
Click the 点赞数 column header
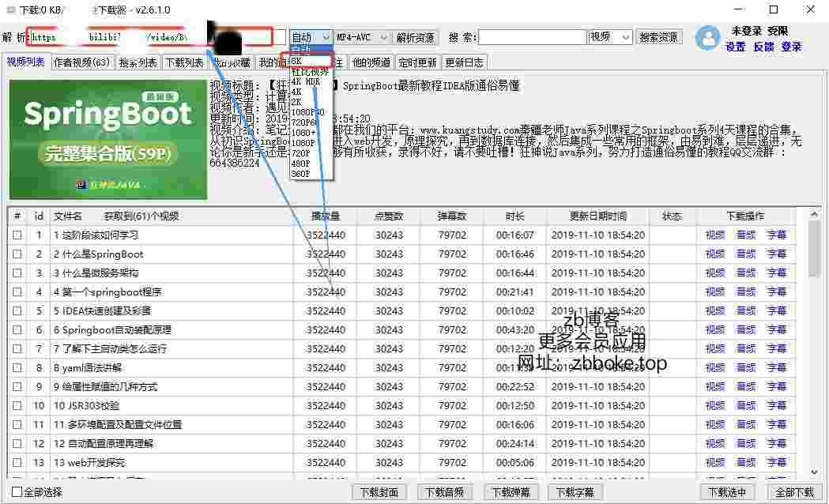click(389, 216)
